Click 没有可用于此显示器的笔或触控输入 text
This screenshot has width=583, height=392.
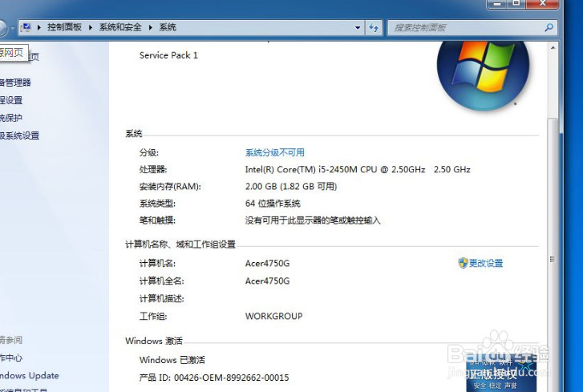[313, 220]
